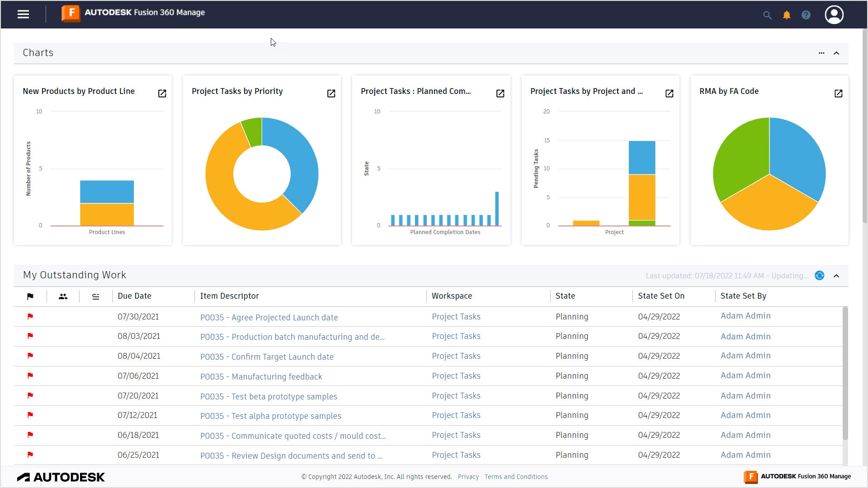The height and width of the screenshot is (488, 868).
Task: Open 'P0035 - Manufacturing feedback' task
Action: pyautogui.click(x=261, y=376)
